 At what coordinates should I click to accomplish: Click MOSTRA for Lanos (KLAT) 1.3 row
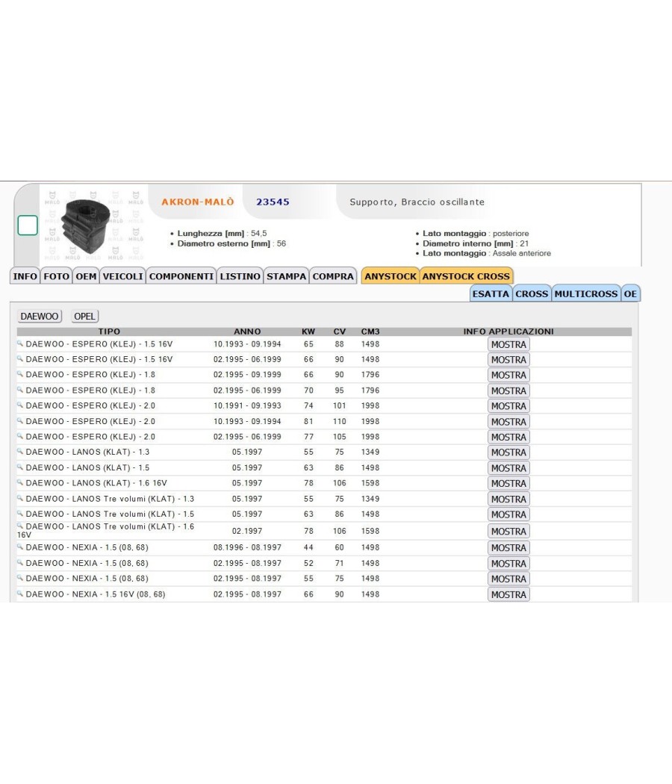[x=508, y=452]
